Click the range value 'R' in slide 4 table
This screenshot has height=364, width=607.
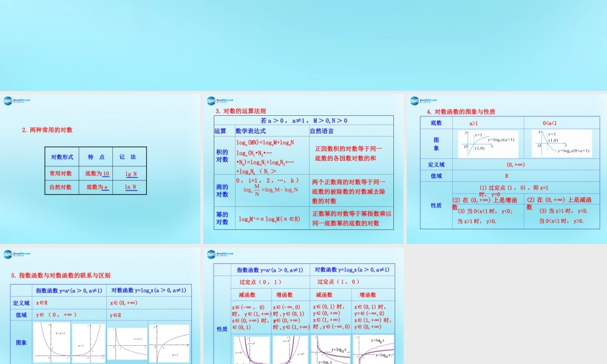coord(506,176)
